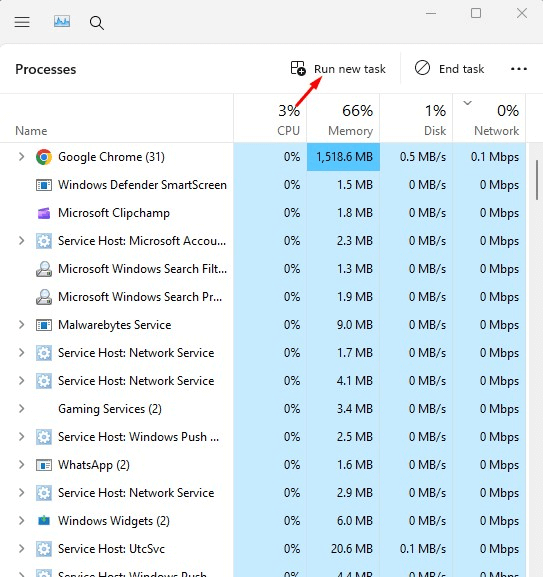The height and width of the screenshot is (577, 543).
Task: Click the 3.4 MB memory value
Action: coord(355,409)
